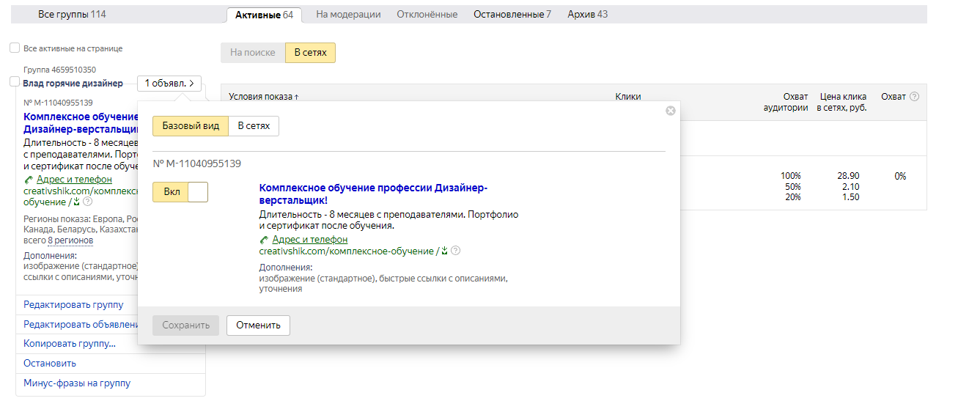980x401 pixels.
Task: Click help icon after sidebar ad URL
Action: point(88,202)
